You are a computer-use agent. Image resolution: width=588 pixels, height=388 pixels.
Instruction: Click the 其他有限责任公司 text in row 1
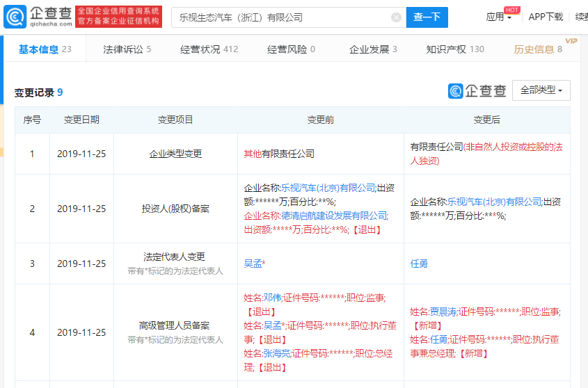(279, 154)
